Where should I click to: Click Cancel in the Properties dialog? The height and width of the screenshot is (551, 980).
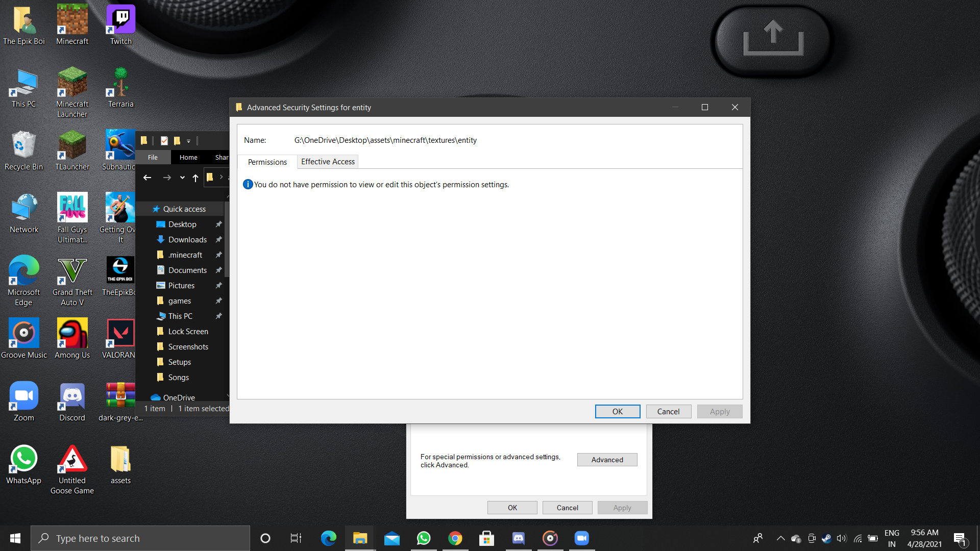coord(567,508)
